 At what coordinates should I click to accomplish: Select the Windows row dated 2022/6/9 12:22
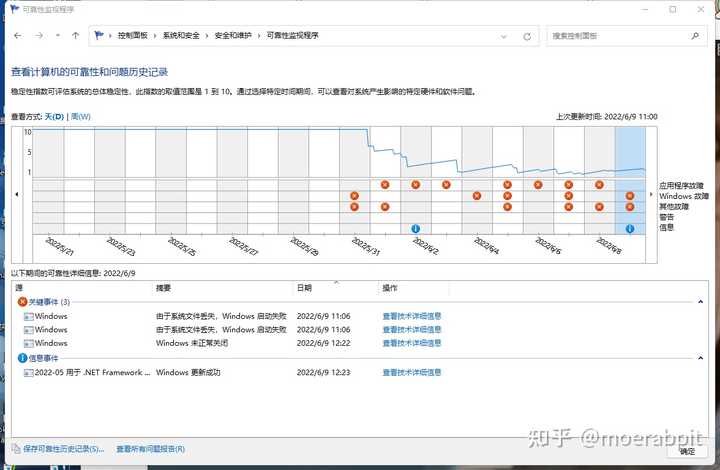click(358, 343)
